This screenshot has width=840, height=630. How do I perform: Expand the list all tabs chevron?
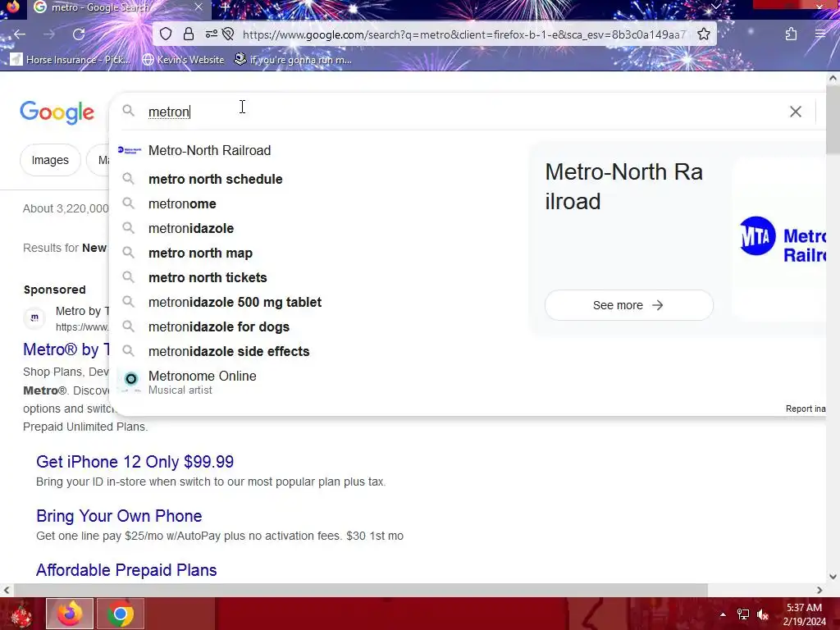coord(715,7)
